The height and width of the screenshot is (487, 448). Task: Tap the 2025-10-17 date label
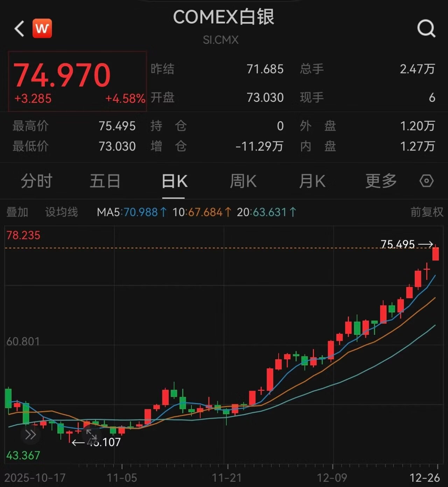pos(35,478)
